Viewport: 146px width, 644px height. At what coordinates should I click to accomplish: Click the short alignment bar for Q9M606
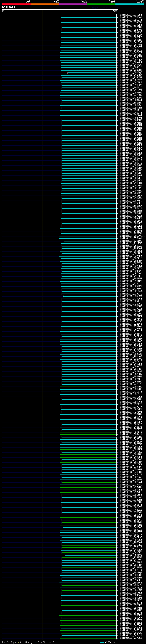(92, 72)
